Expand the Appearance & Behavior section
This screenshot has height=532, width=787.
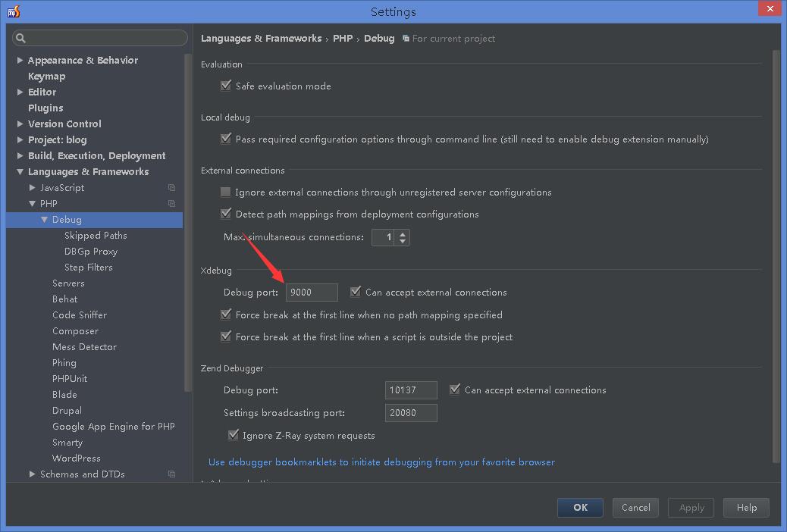[x=19, y=60]
